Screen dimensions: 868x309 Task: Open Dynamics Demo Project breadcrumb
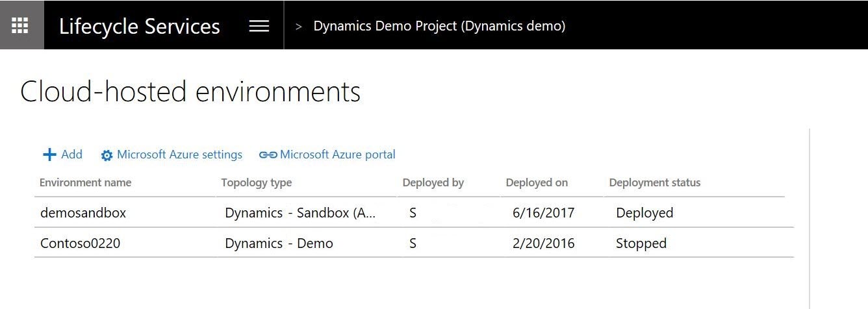coord(439,26)
